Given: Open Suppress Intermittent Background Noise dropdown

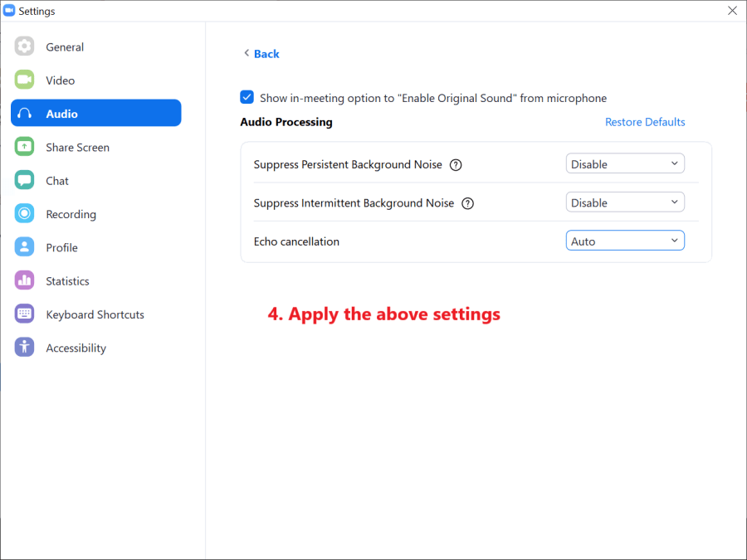Looking at the screenshot, I should [625, 202].
